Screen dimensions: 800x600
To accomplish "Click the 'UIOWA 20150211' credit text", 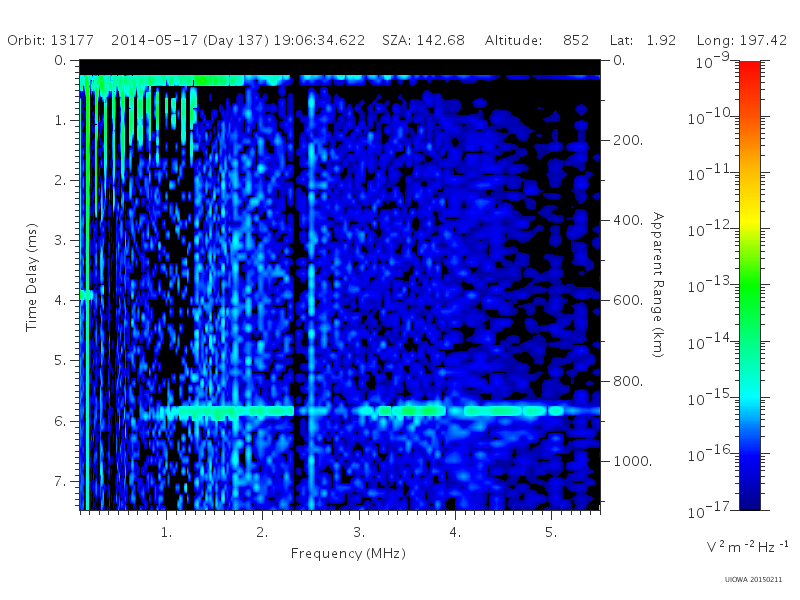I will (x=753, y=580).
